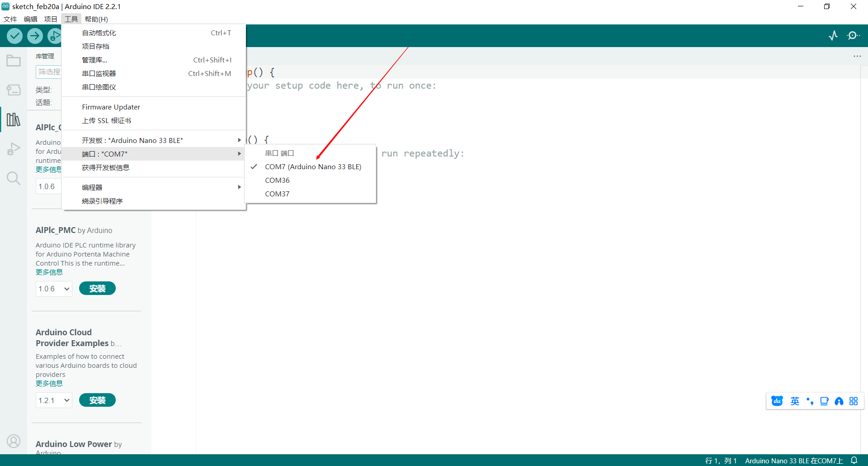Click the 话题 filter label

point(44,103)
